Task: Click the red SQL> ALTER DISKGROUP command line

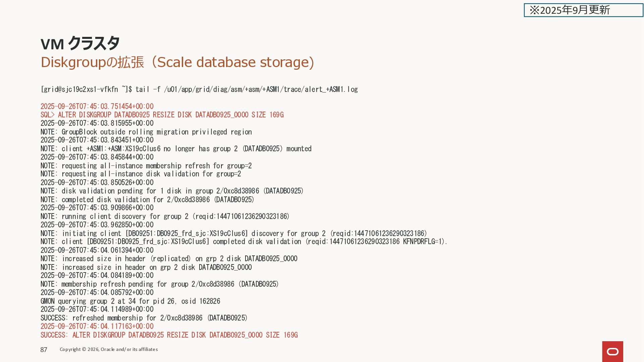Action: [x=162, y=115]
